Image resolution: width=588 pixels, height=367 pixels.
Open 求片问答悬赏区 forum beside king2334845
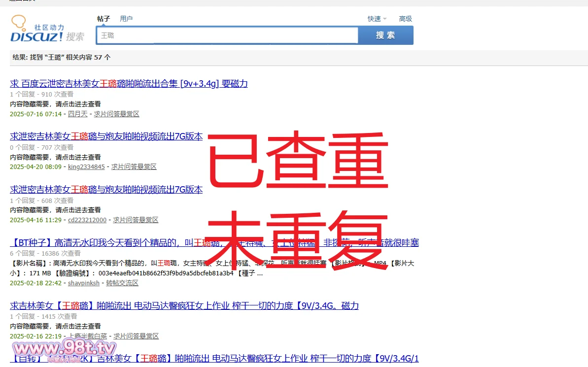pyautogui.click(x=134, y=167)
